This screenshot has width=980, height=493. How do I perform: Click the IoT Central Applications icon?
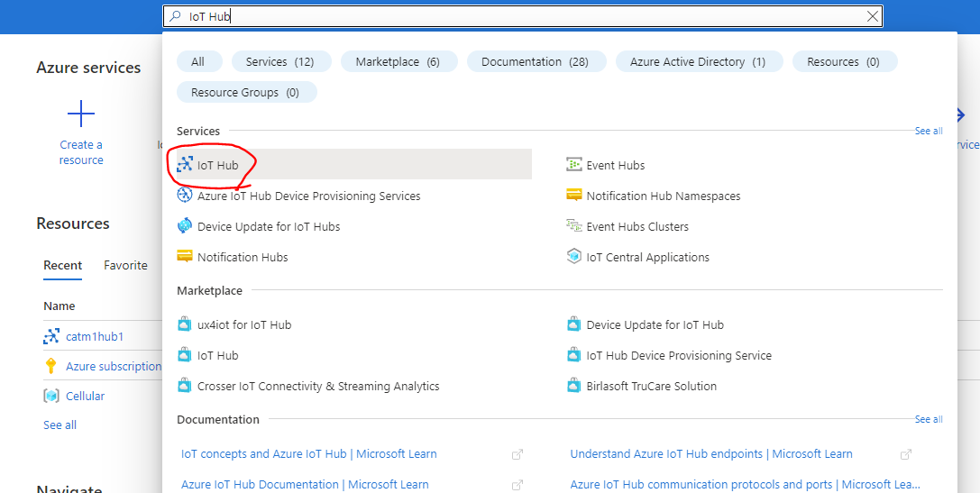coord(573,256)
